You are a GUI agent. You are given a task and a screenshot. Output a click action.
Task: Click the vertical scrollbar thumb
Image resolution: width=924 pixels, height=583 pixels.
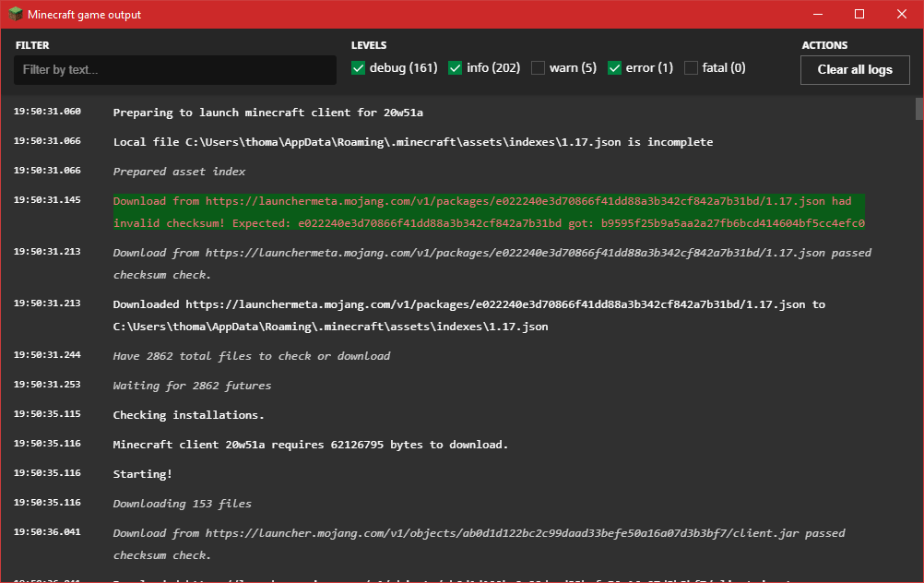coord(918,109)
